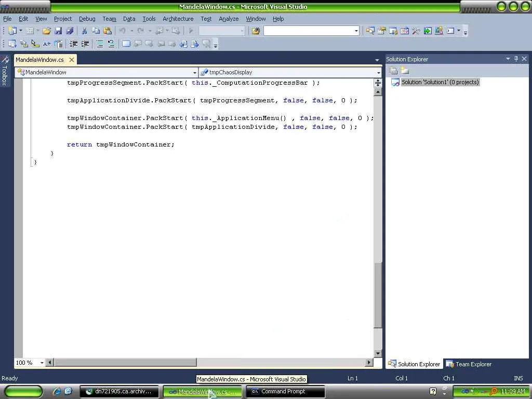Click the Start Page green arrow icon
The height and width of the screenshot is (399, 532).
[428, 31]
